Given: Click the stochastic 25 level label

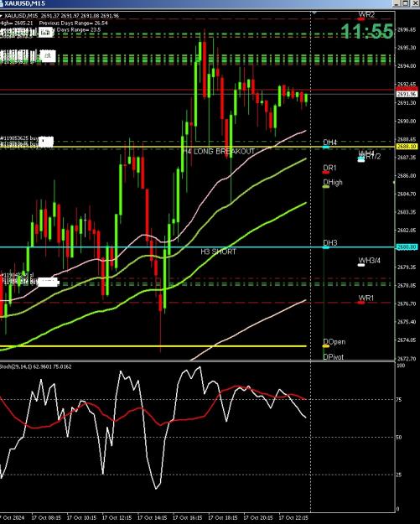Looking at the screenshot, I should coord(398,475).
